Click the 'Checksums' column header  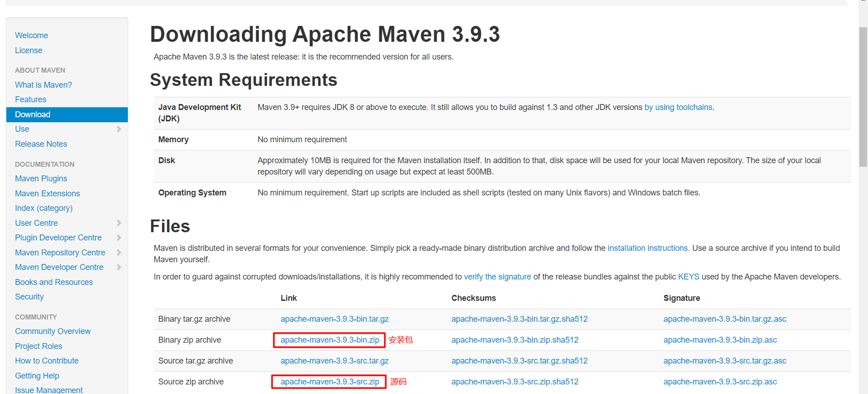pyautogui.click(x=474, y=298)
